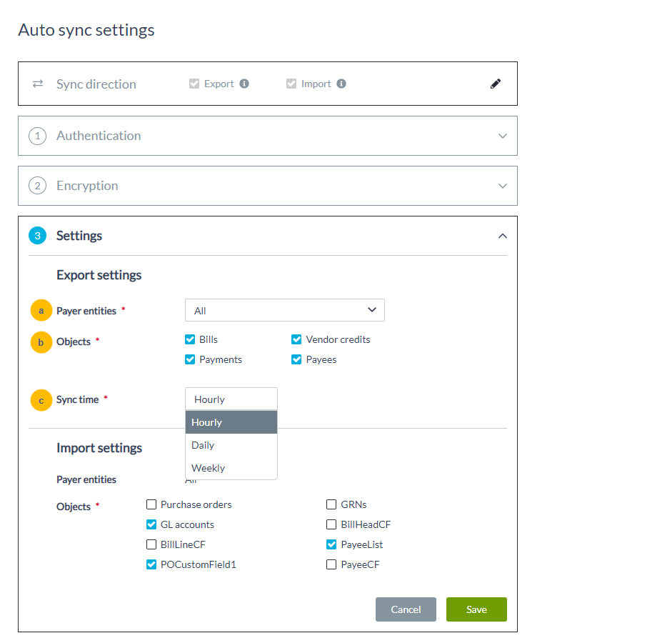Click the Cancel button

pos(406,609)
